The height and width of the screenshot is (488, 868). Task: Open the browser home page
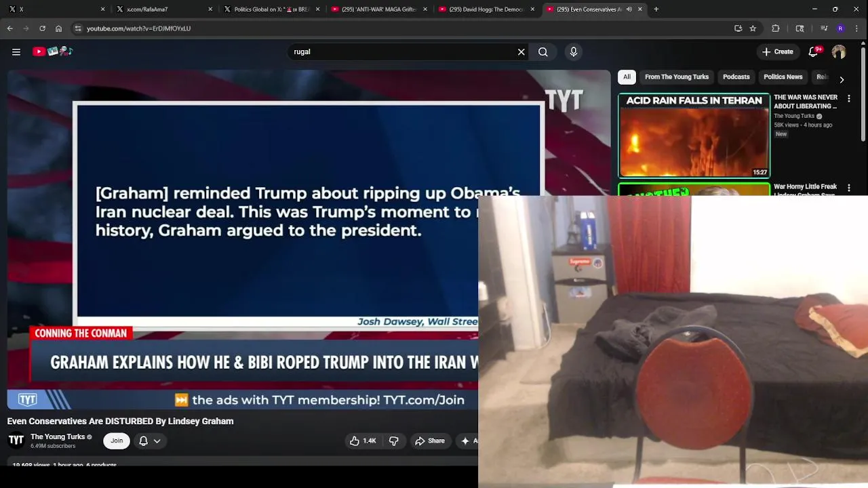click(58, 28)
